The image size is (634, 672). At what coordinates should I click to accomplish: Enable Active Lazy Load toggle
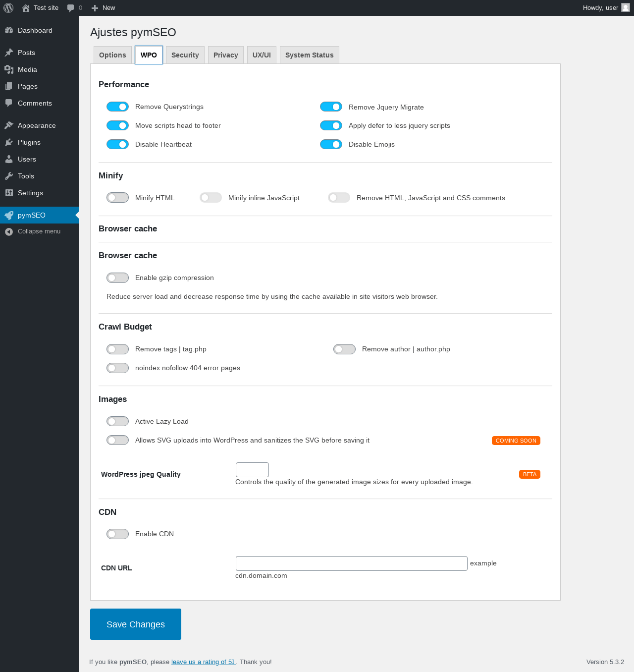coord(117,421)
